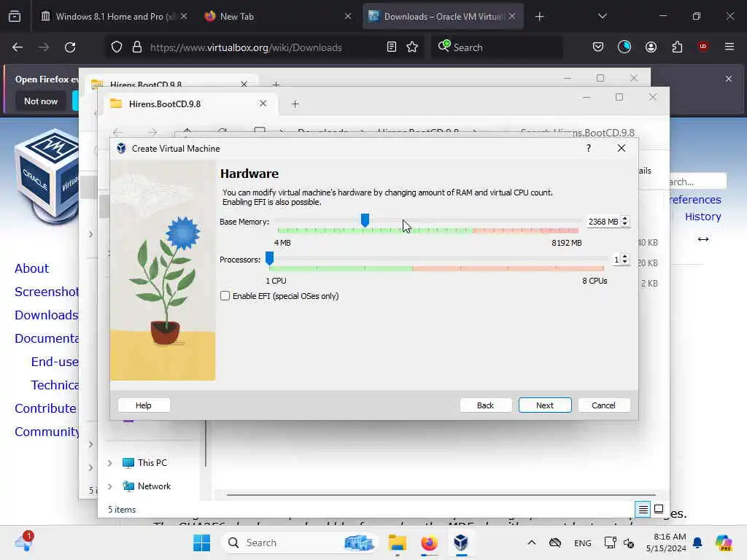This screenshot has width=747, height=560.
Task: Open the Contribute link on VirtualBox site
Action: pyautogui.click(x=45, y=408)
